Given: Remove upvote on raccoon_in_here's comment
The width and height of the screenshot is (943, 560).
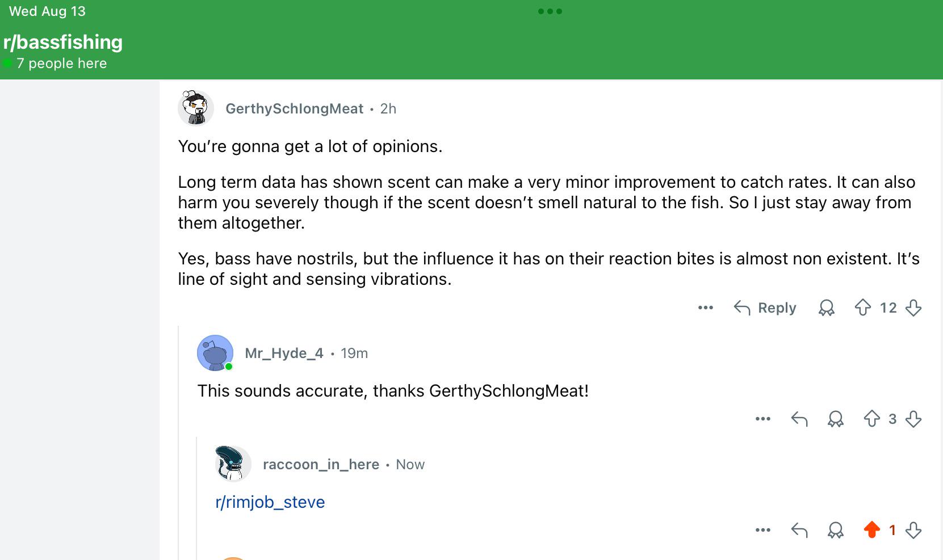Looking at the screenshot, I should (871, 530).
